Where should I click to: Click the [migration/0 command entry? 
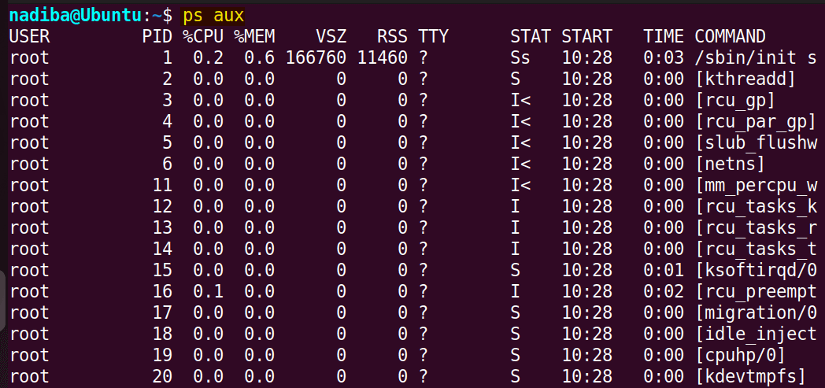756,313
